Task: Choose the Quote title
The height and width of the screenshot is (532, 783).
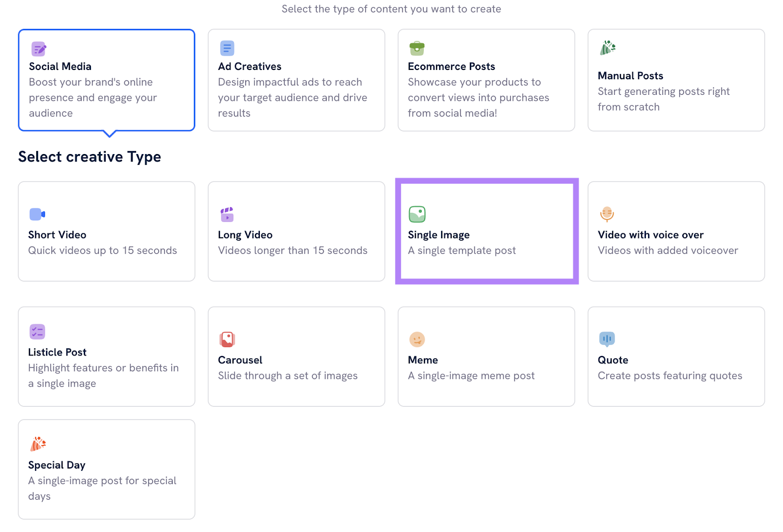Action: pyautogui.click(x=613, y=360)
